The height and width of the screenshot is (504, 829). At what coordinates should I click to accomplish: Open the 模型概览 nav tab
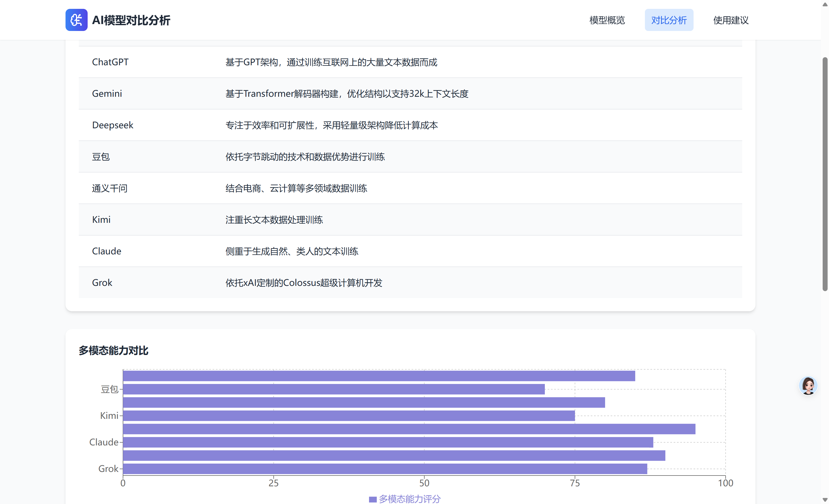click(x=607, y=20)
